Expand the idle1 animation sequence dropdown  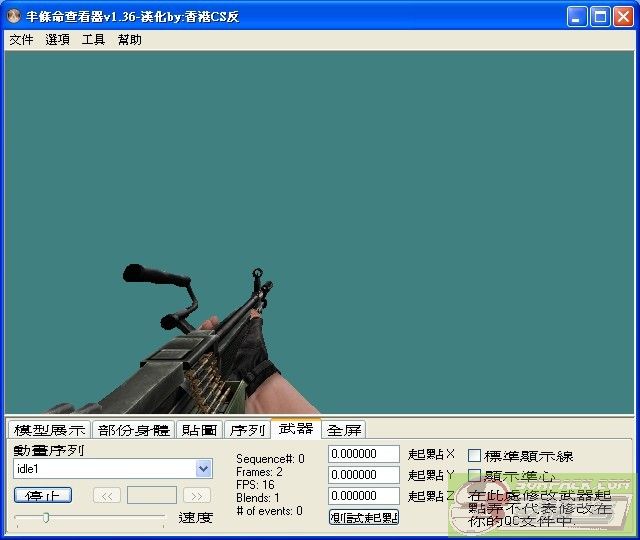203,469
